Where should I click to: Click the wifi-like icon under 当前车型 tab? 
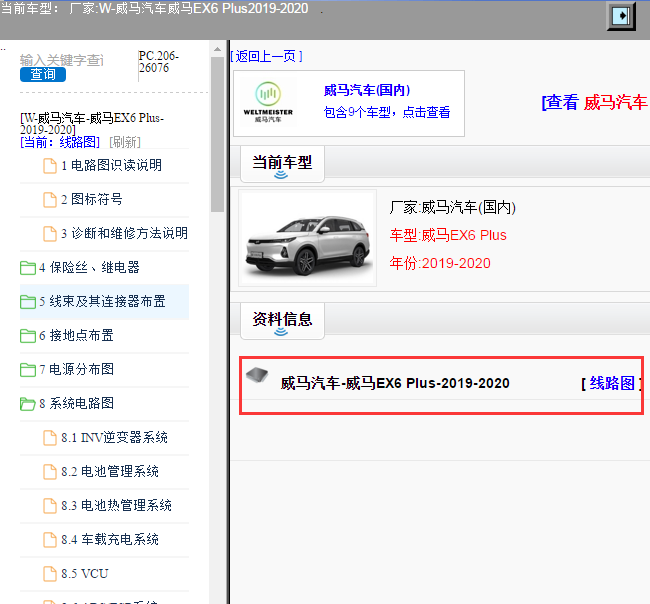point(281,175)
